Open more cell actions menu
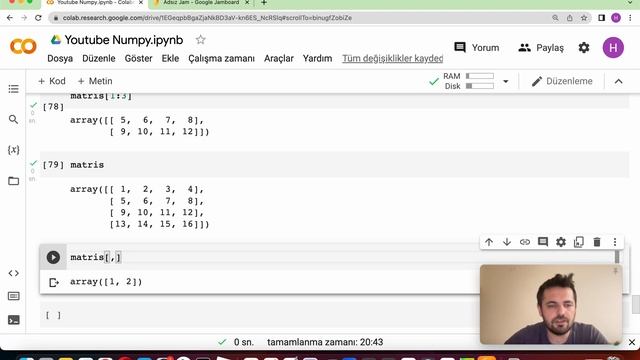Screen dimensions: 640x360 tap(615, 242)
